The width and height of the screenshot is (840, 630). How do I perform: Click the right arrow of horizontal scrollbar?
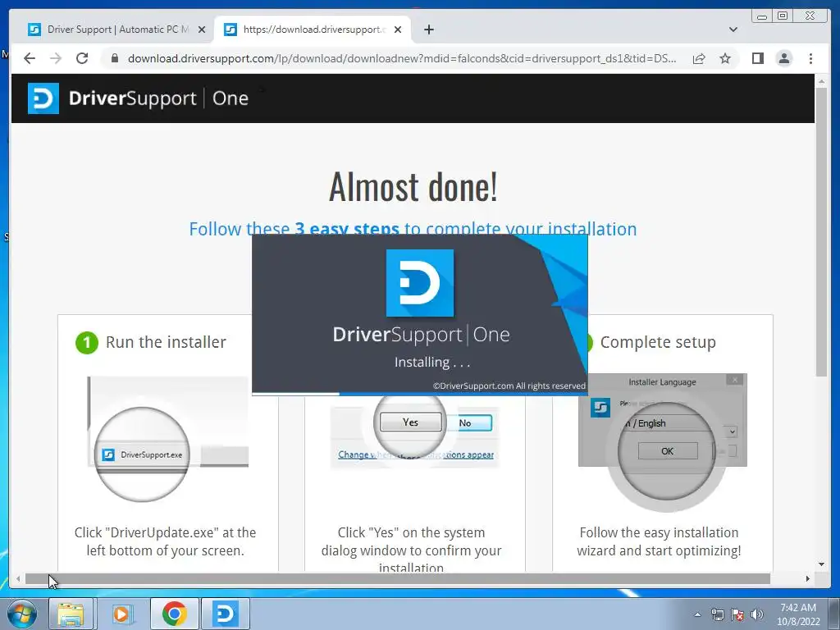tap(808, 578)
